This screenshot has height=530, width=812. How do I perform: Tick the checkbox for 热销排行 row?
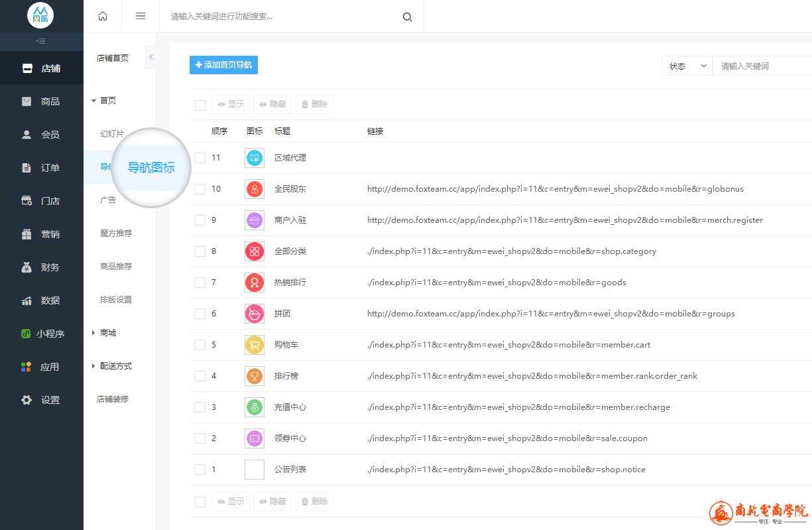[x=200, y=283]
